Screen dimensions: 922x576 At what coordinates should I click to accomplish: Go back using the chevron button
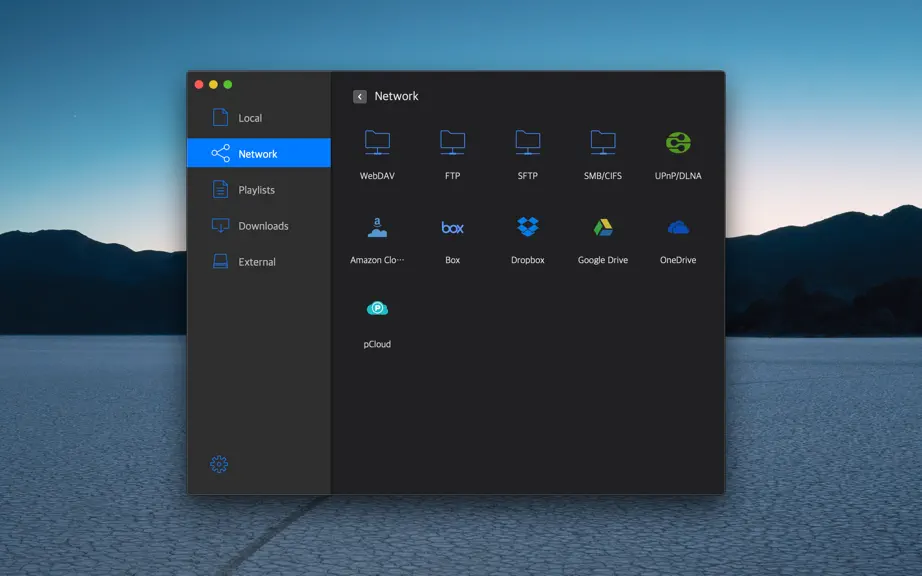pos(360,96)
